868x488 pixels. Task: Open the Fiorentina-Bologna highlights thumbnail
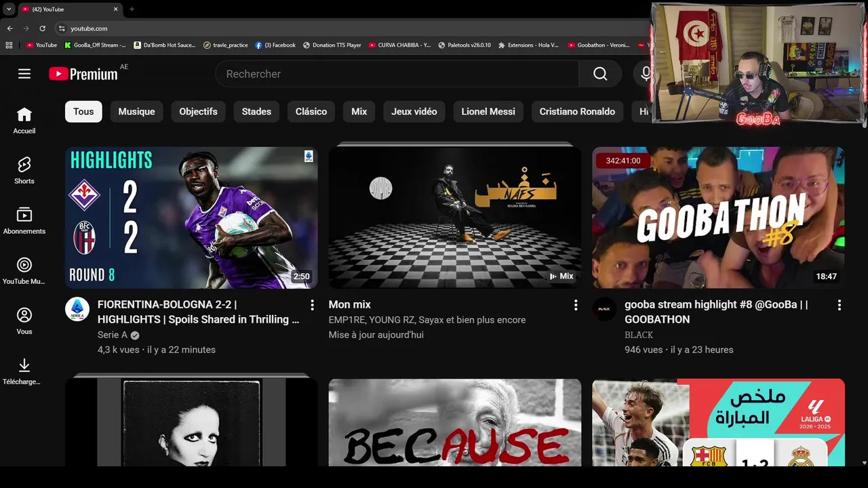click(191, 218)
